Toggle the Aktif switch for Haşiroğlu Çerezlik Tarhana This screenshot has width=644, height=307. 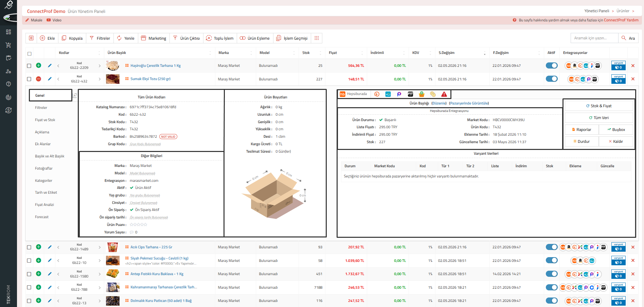[552, 65]
